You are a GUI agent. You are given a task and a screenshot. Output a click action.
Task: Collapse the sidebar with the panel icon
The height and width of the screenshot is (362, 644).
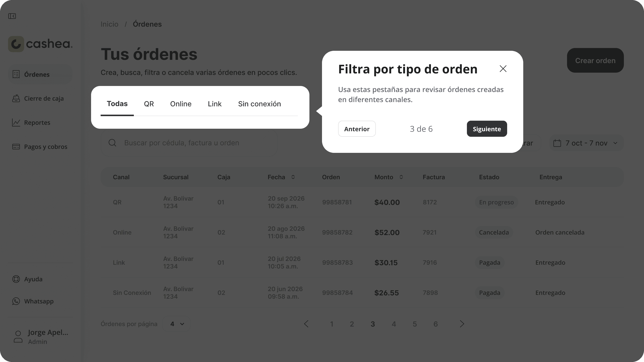pyautogui.click(x=12, y=16)
